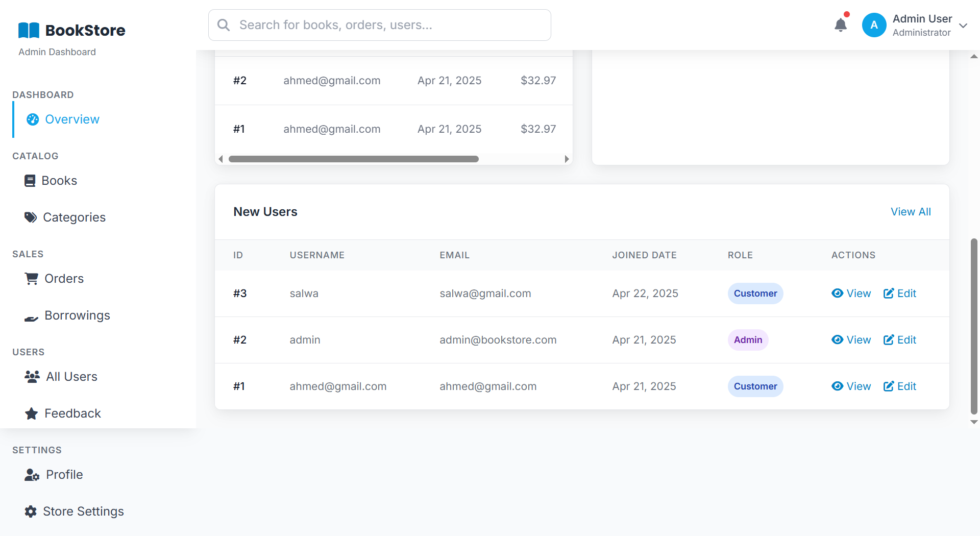Click the Categories tag icon
980x536 pixels.
tap(31, 217)
